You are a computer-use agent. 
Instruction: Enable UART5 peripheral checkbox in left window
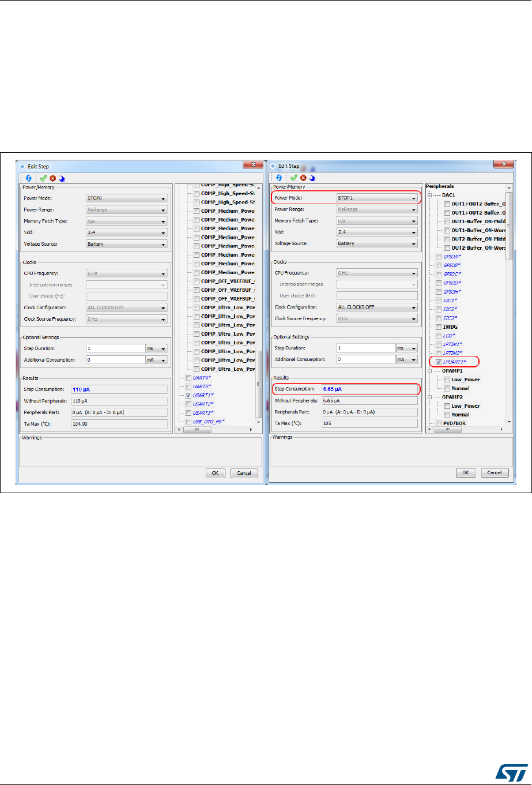click(x=188, y=386)
